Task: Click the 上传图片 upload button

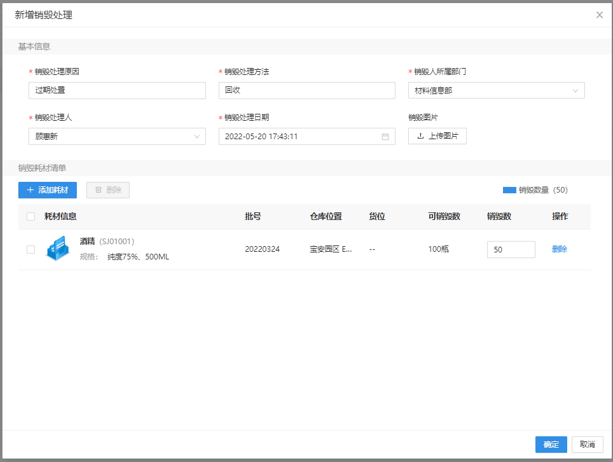Action: coord(437,136)
